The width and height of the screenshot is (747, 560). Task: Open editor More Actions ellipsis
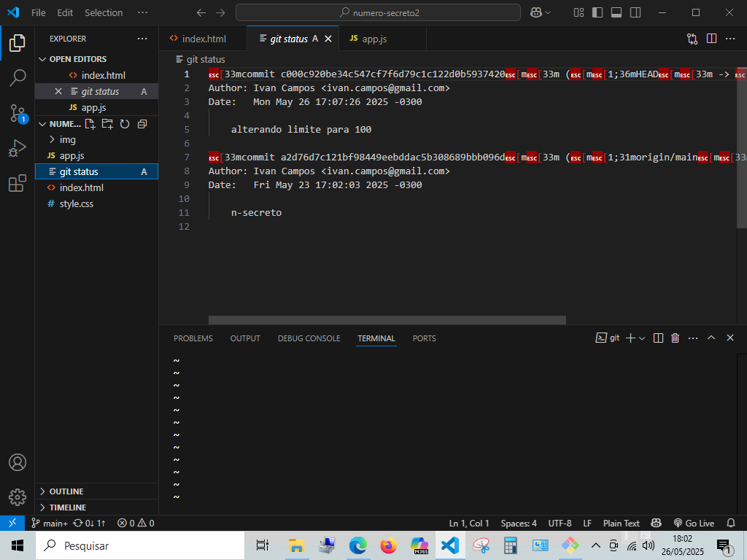(x=730, y=39)
